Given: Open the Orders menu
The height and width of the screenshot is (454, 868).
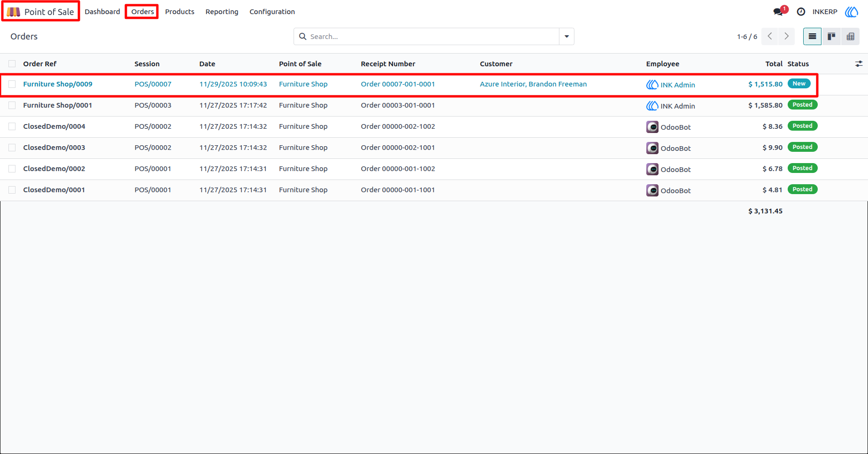Looking at the screenshot, I should (x=142, y=12).
